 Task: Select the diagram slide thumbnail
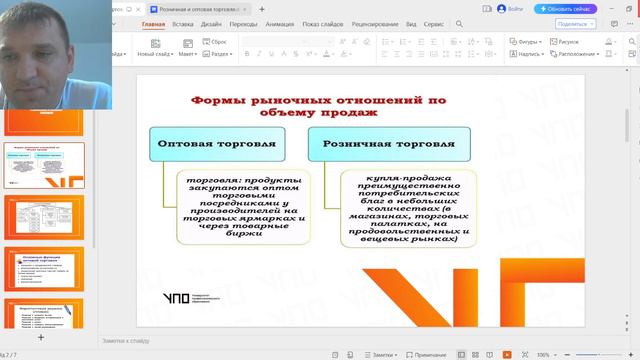point(44,217)
